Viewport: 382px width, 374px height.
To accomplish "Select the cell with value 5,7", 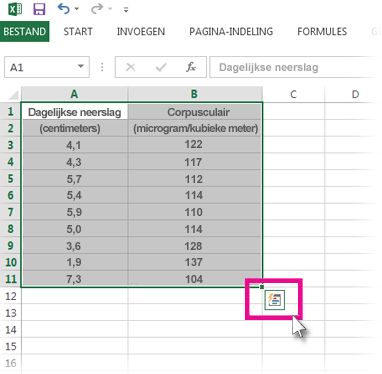I will point(75,179).
